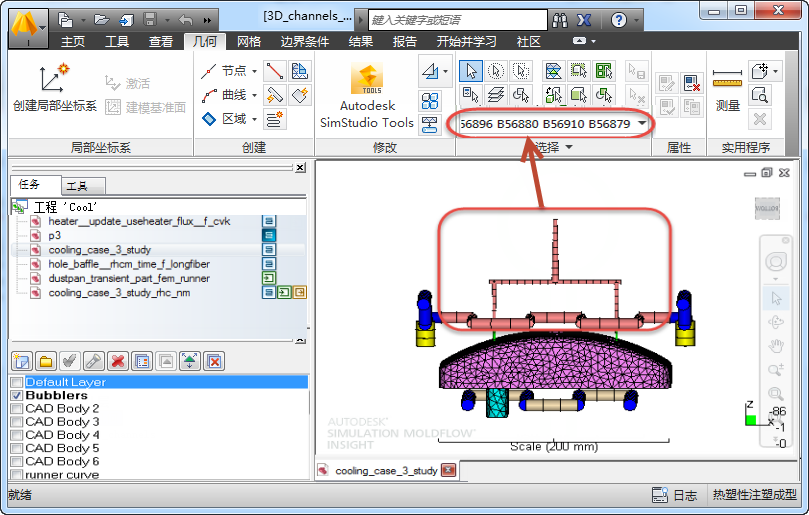Switch to the 边界条件 ribbon tab
Image resolution: width=809 pixels, height=515 pixels.
[304, 41]
